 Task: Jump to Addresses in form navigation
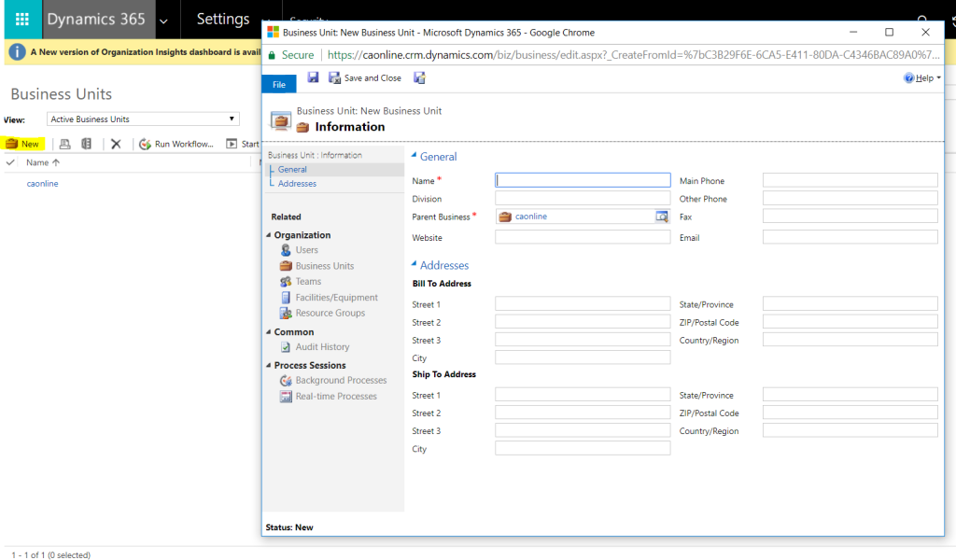click(297, 184)
